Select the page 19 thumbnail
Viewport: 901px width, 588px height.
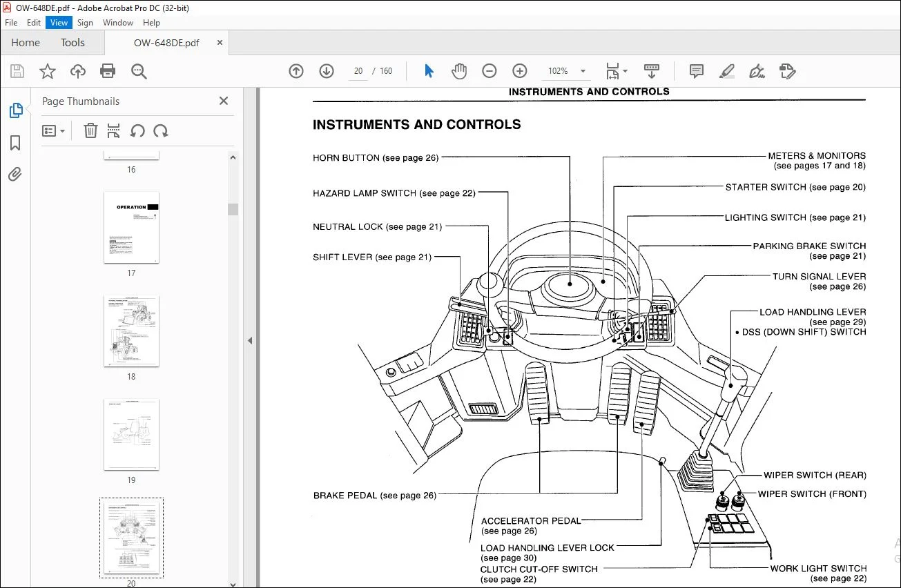[x=131, y=435]
